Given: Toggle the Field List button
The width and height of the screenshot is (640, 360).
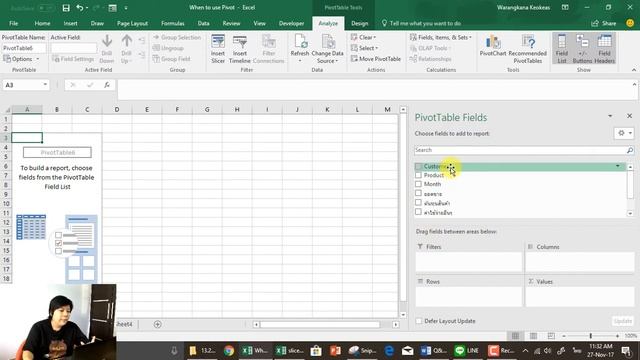Looking at the screenshot, I should pyautogui.click(x=562, y=49).
